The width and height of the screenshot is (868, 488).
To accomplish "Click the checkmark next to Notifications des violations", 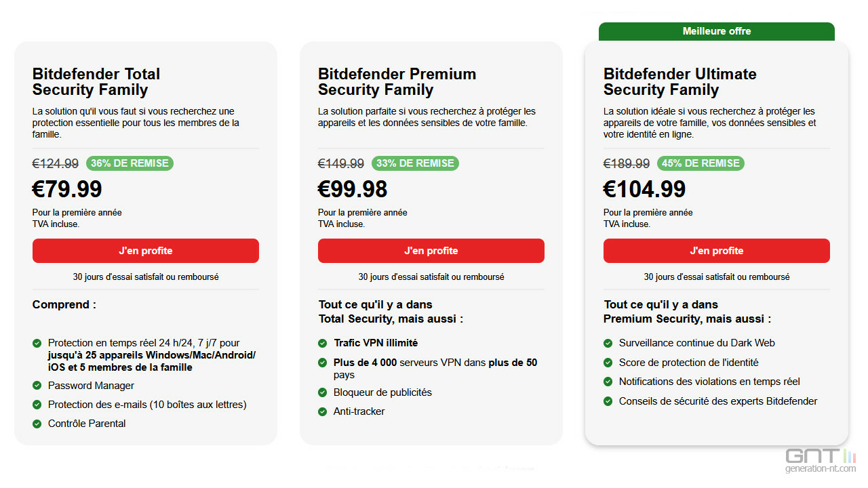I will 608,382.
